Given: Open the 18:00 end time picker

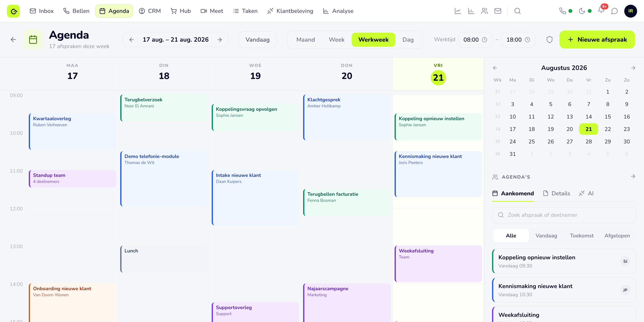Looking at the screenshot, I should (518, 40).
